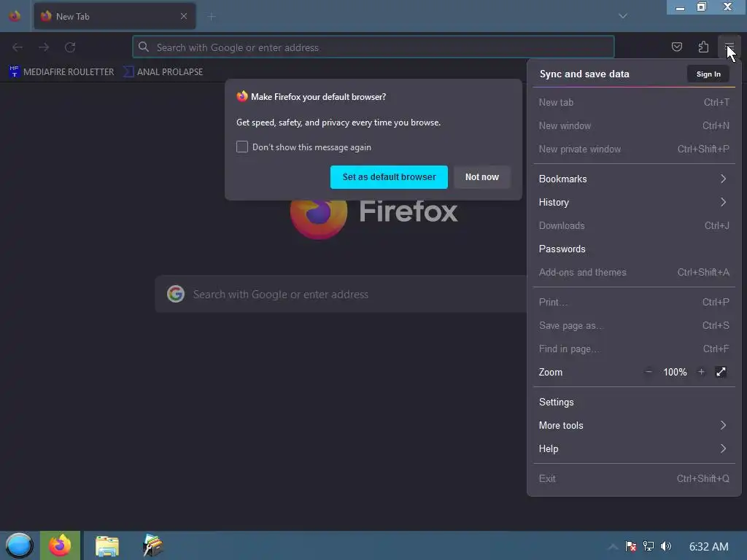Open the archive tool taskbar icon
Viewport: 747px width, 560px height.
click(x=152, y=545)
